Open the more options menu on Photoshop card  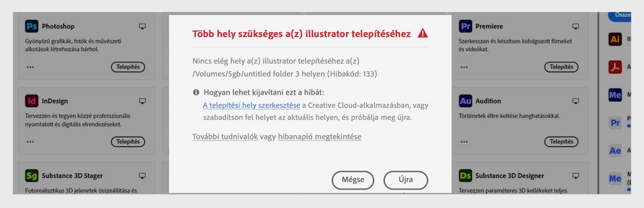pos(31,67)
